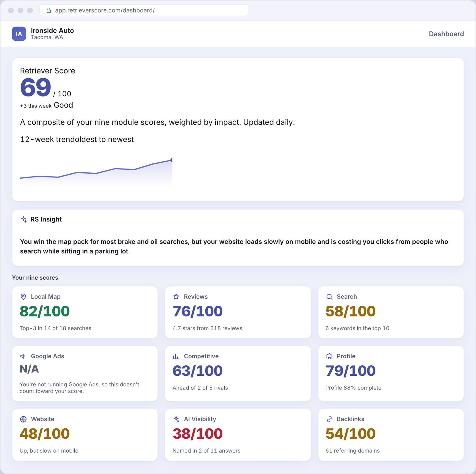The width and height of the screenshot is (476, 474).
Task: Click the AI Visibility sparkle icon
Action: (176, 419)
